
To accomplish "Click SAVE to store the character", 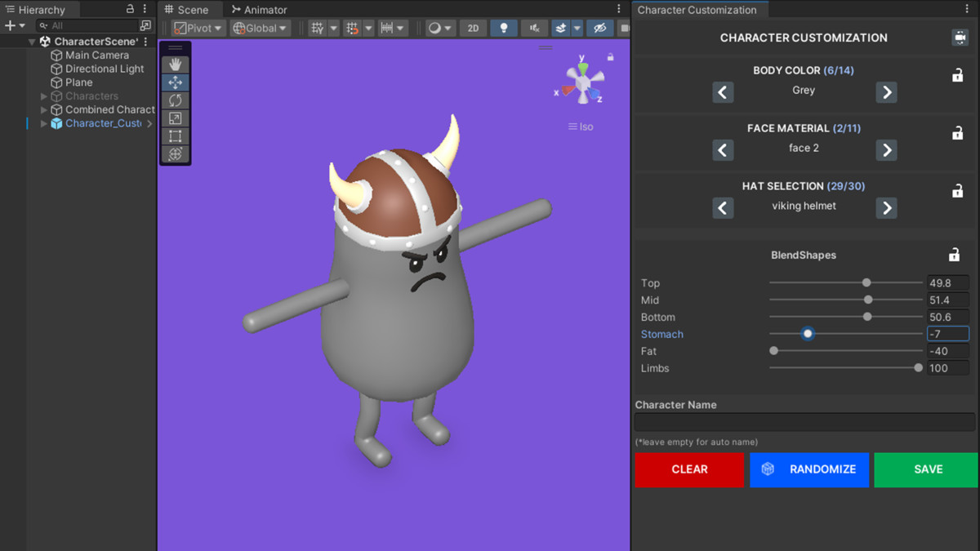I will [x=925, y=469].
